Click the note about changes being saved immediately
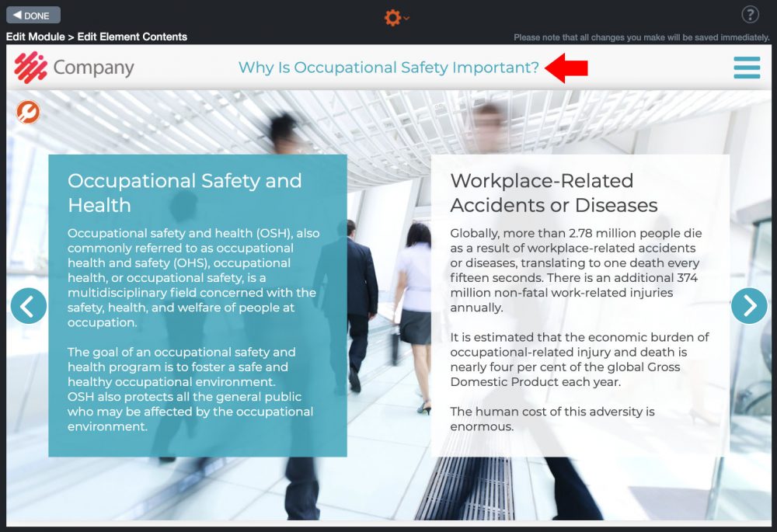The height and width of the screenshot is (532, 777). pyautogui.click(x=641, y=37)
